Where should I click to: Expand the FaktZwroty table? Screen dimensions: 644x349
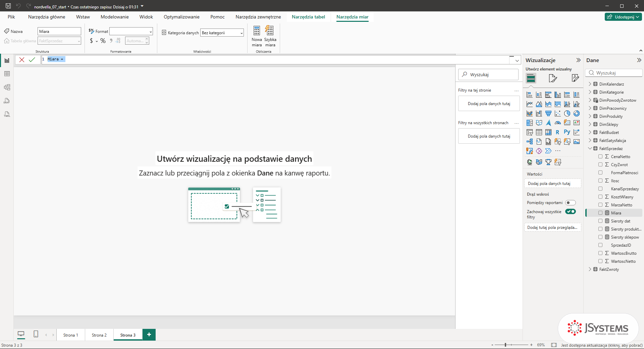pos(590,269)
